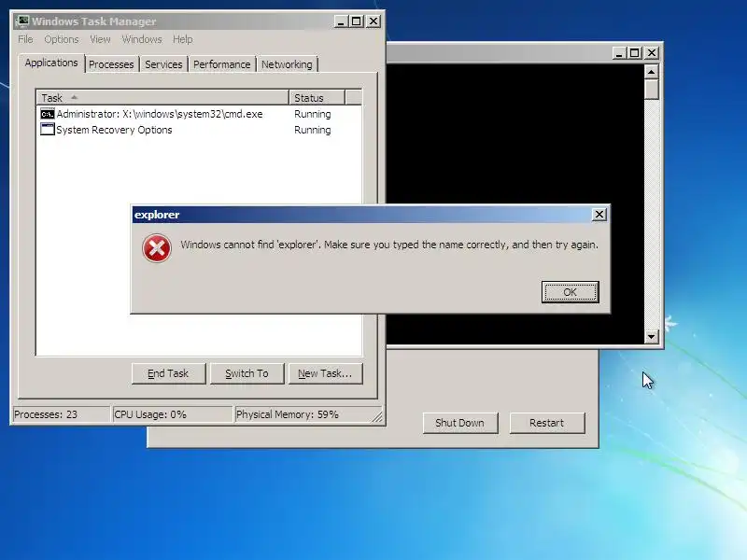Screen dimensions: 747x560
Task: Open the File menu in Task Manager
Action: coord(26,39)
